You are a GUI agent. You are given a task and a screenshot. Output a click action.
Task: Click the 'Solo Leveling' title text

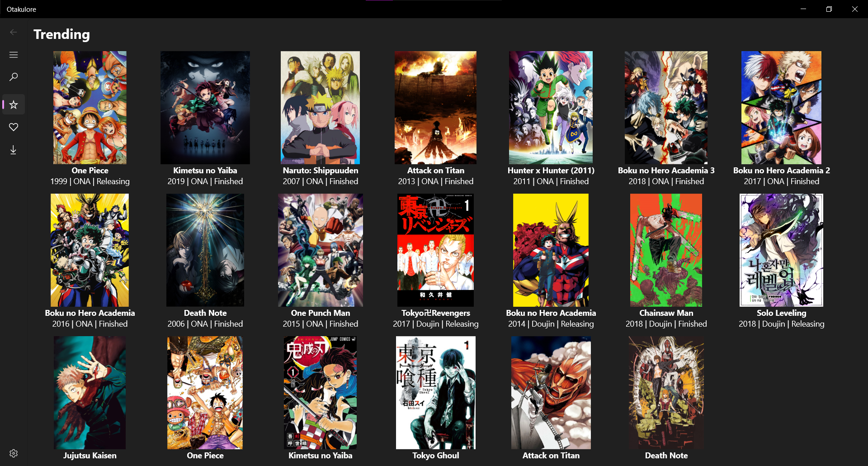click(782, 313)
